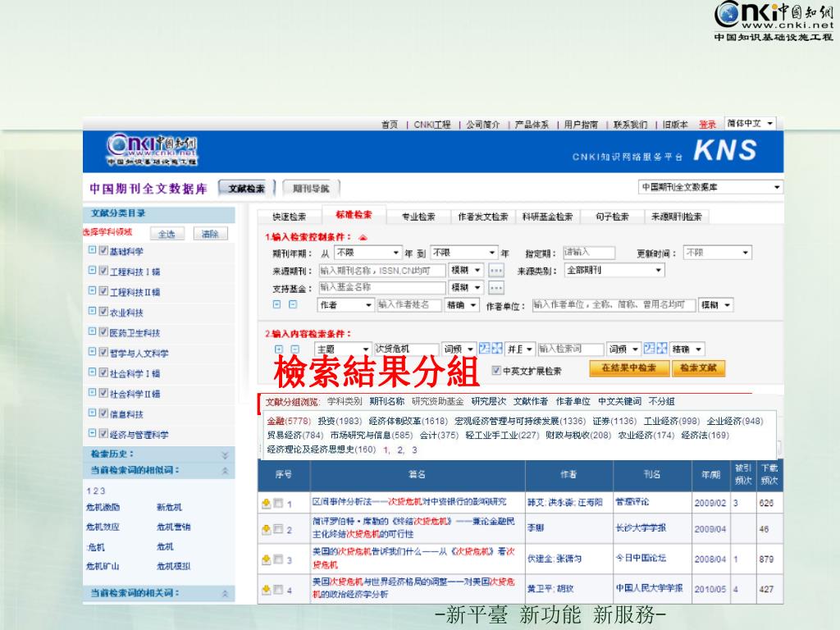
Task: Click the download icon for result row 4
Action: 267,590
